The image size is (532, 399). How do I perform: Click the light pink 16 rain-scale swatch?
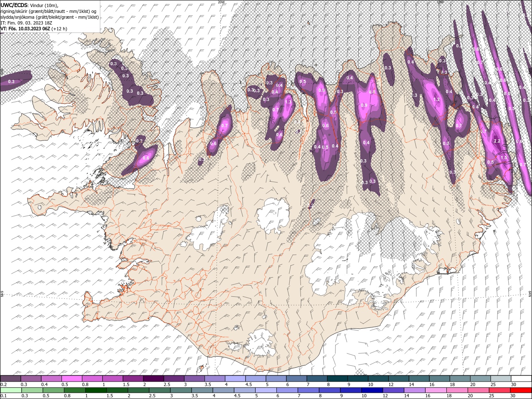pos(436,390)
